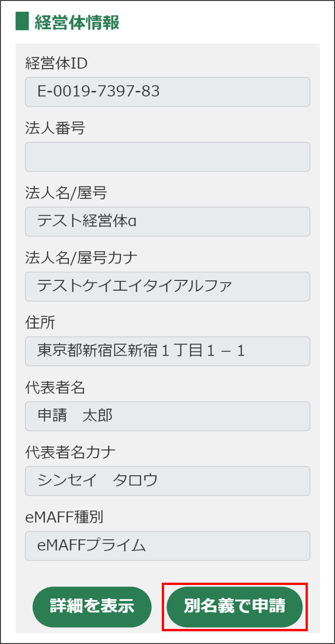Click the 経営体情報 section heading
Screen dimensions: 335x644
76,22
